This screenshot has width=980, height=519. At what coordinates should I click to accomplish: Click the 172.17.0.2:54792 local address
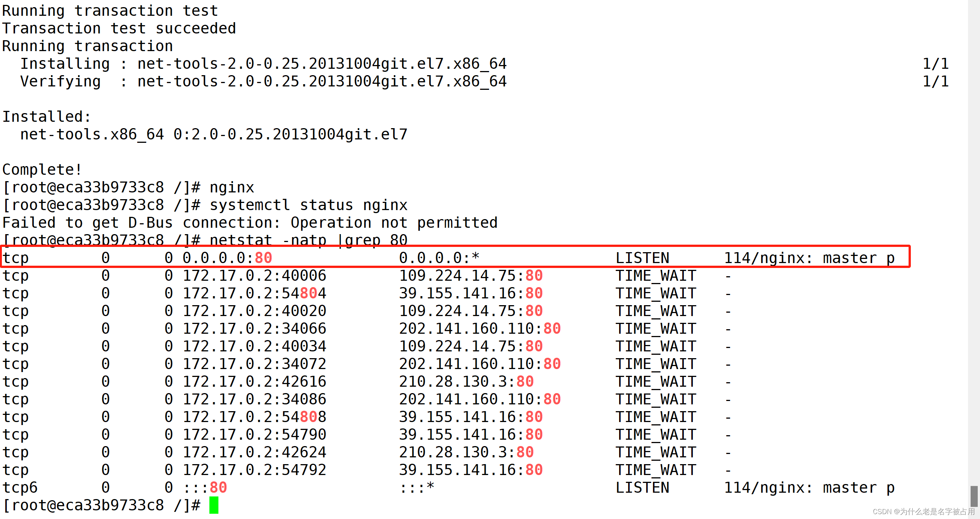click(254, 469)
